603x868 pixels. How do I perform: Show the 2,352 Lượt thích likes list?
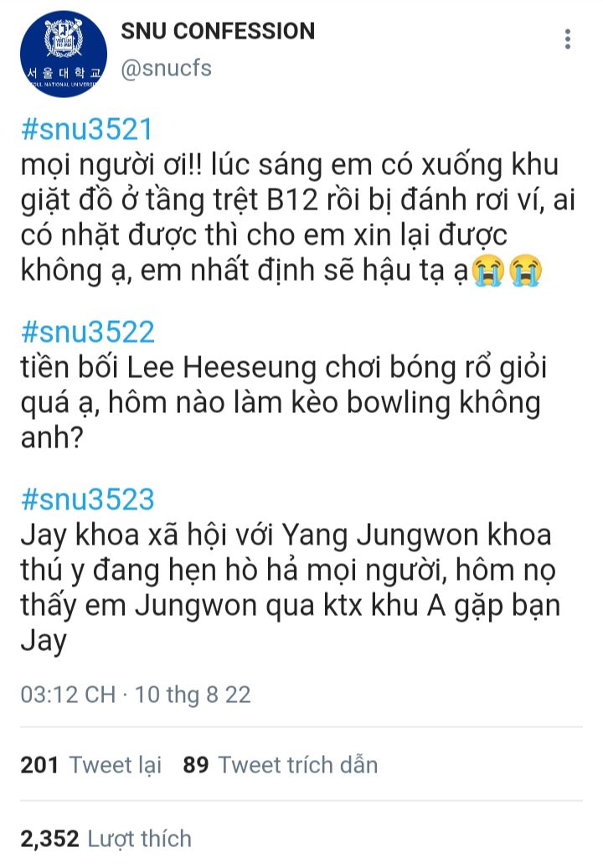coord(106,839)
